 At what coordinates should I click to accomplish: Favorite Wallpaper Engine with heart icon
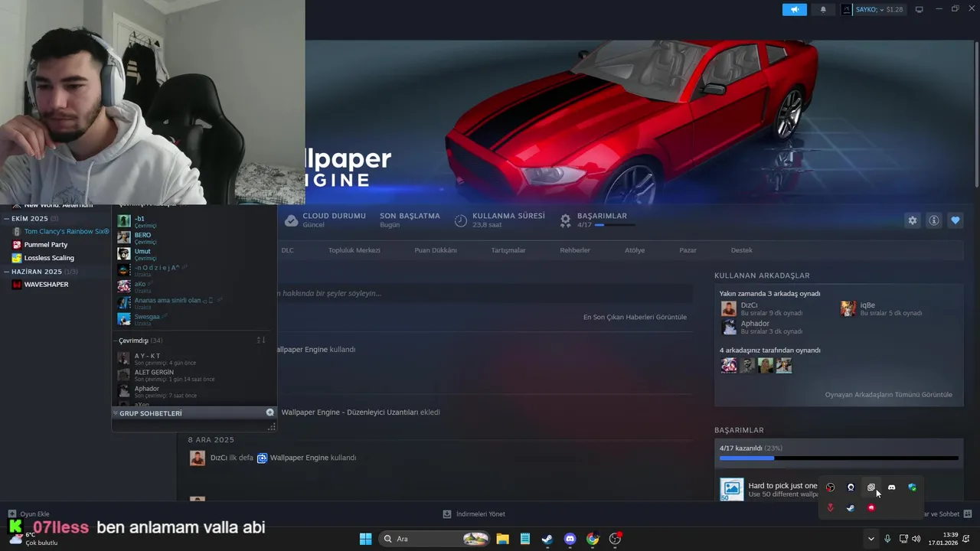[955, 220]
